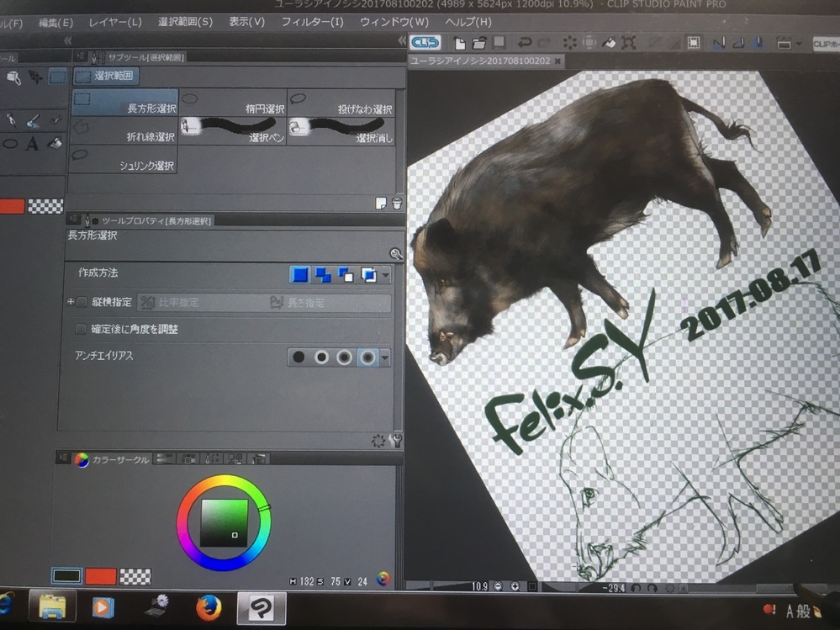The width and height of the screenshot is (840, 630).
Task: Open CLIP STUDIO via the blue CLIP icon
Action: [425, 40]
